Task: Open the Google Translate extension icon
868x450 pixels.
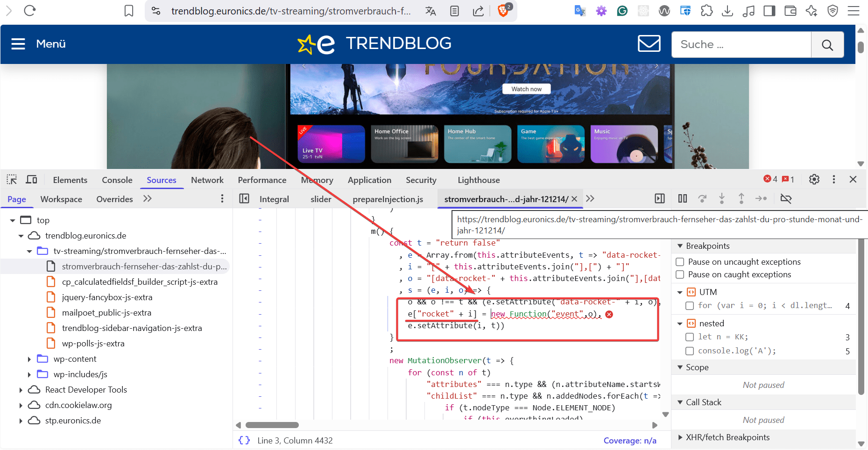Action: [x=580, y=11]
